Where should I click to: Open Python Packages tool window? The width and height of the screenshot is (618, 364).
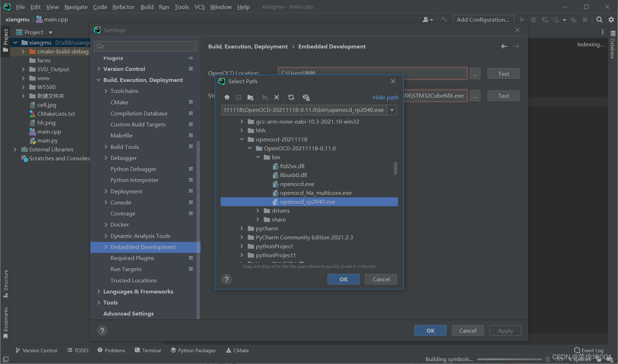(193, 350)
